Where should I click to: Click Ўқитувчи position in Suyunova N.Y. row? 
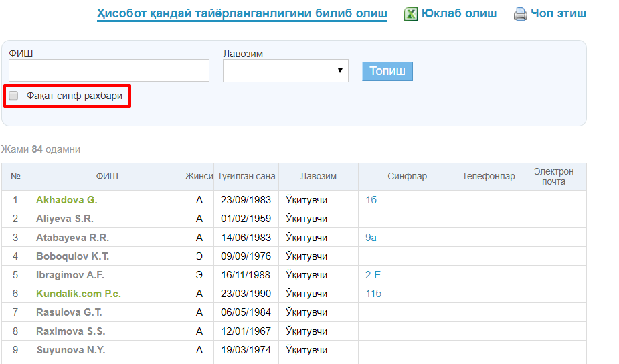[x=306, y=350]
